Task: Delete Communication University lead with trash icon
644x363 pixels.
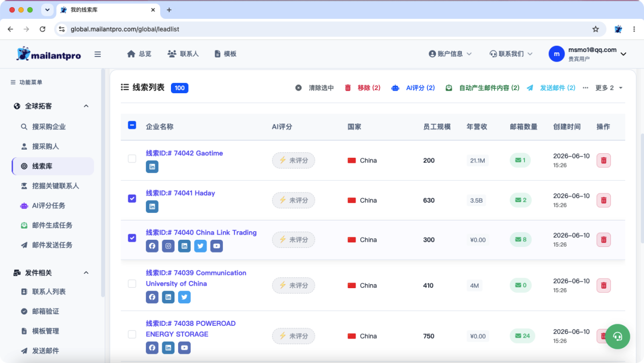Action: point(604,286)
